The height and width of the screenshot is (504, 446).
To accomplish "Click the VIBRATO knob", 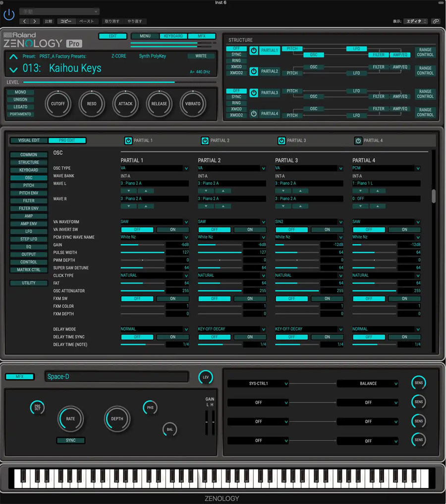I will tap(193, 104).
